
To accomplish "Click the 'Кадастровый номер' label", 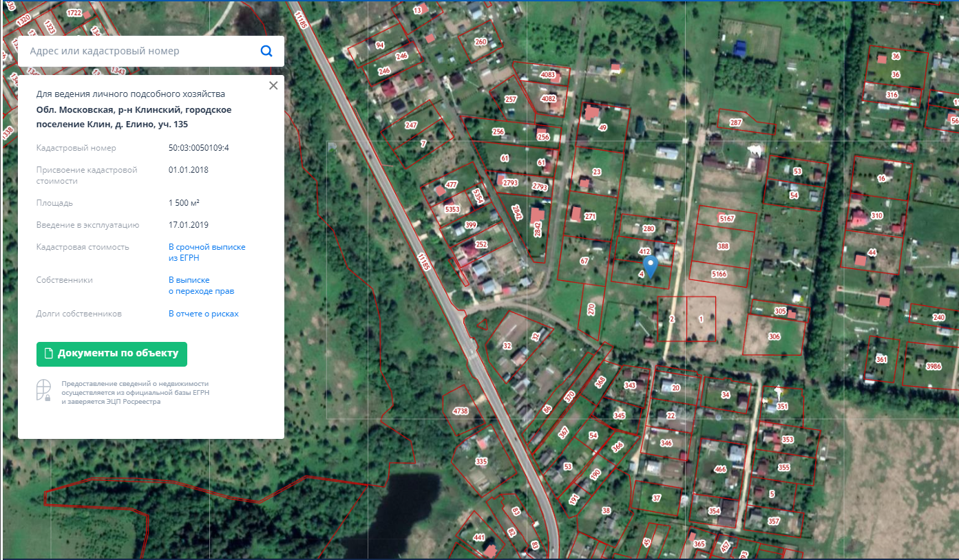I will [x=76, y=148].
